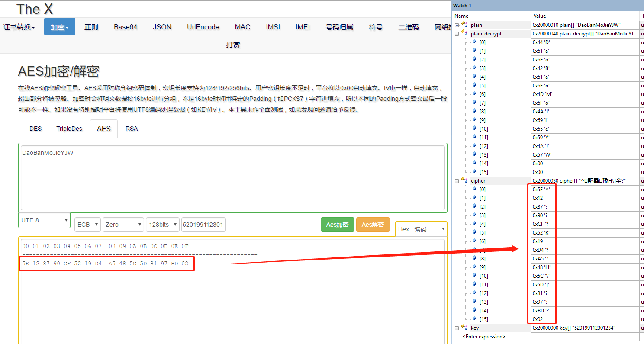Click the struct icon beside the plain variable
Image resolution: width=644 pixels, height=344 pixels.
464,25
